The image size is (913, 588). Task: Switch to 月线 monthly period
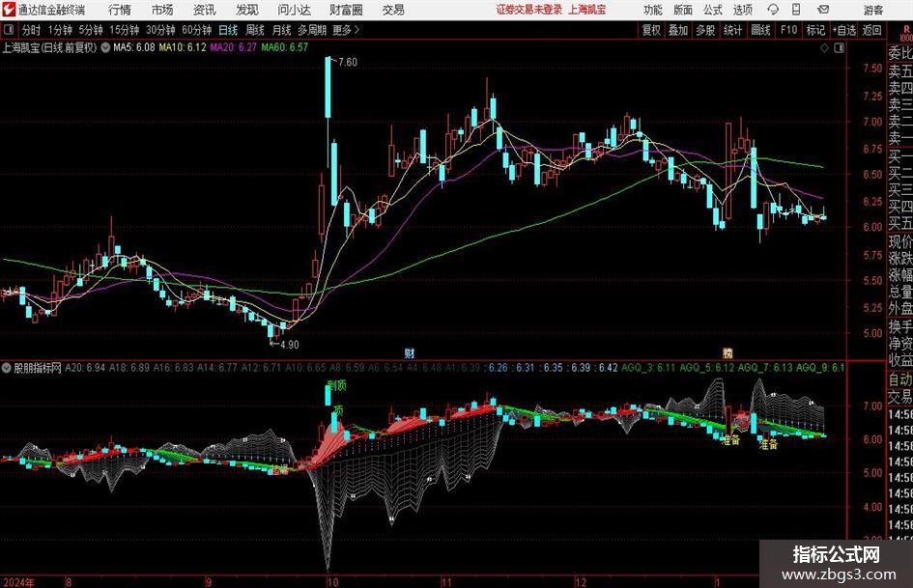click(x=282, y=30)
